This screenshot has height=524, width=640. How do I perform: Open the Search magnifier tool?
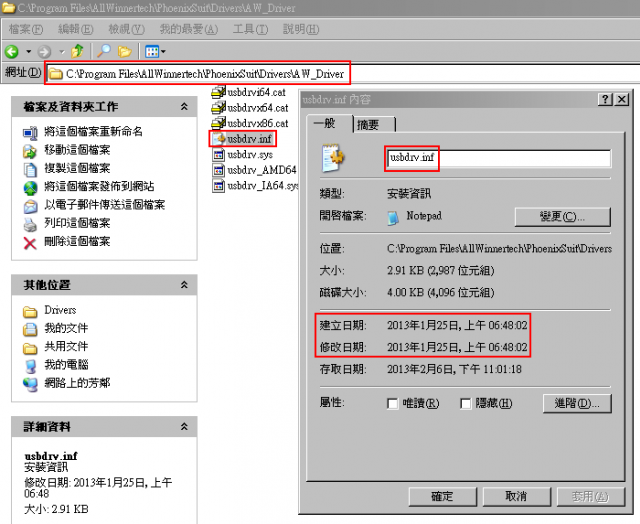click(104, 51)
